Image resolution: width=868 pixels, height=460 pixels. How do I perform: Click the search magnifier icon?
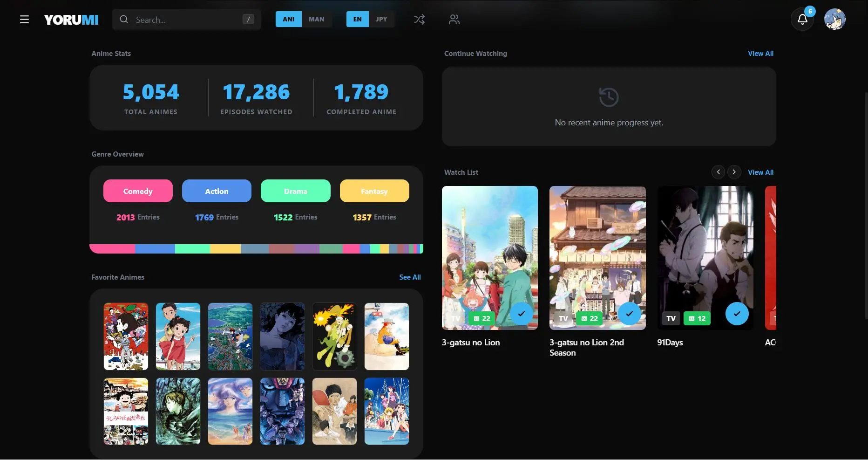[124, 20]
